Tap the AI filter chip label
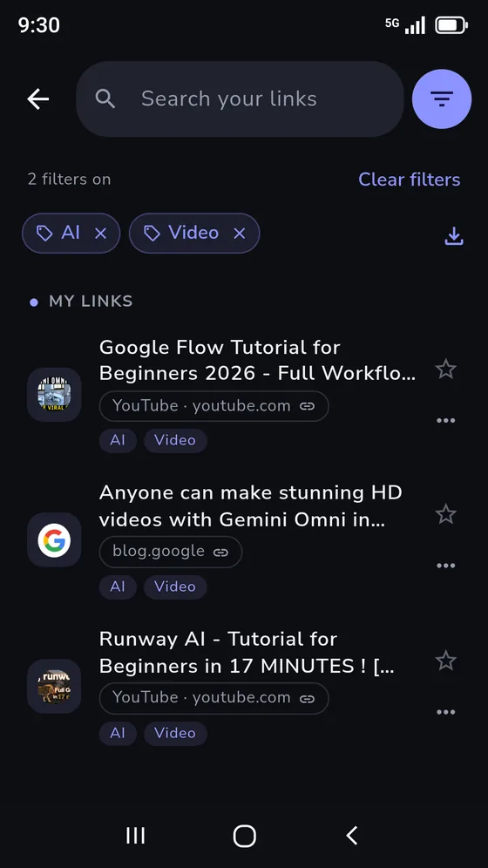Screen dimensions: 488x868 coord(71,233)
